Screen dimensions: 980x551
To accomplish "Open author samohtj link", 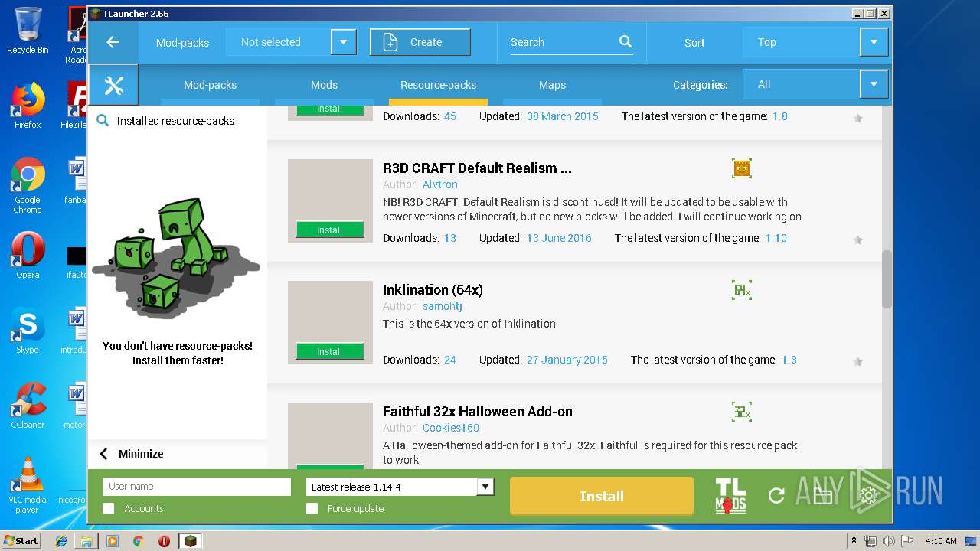I will tap(443, 306).
